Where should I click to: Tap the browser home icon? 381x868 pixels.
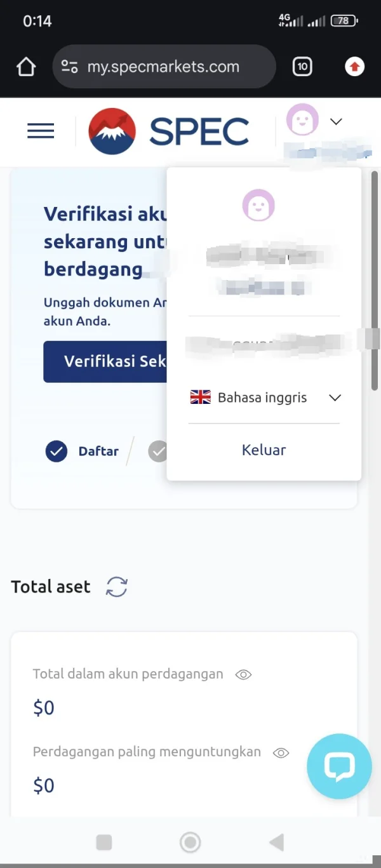pos(26,67)
